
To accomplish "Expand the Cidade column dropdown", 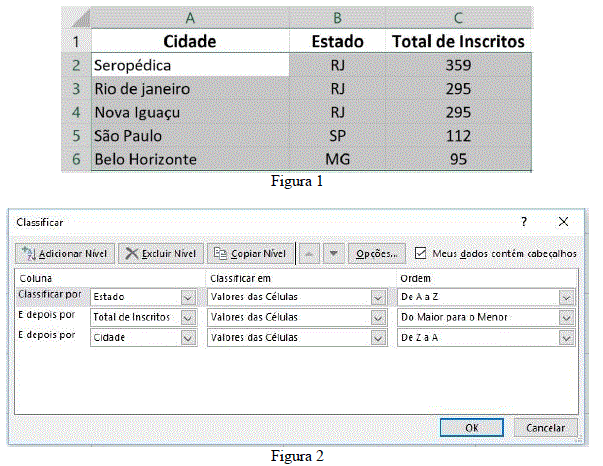I will click(188, 338).
